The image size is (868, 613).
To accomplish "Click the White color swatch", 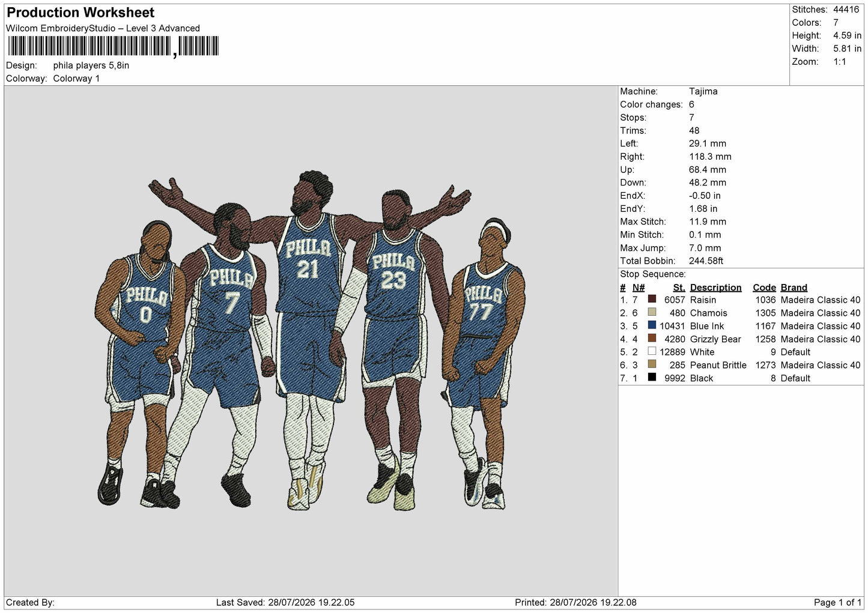I will 652,351.
